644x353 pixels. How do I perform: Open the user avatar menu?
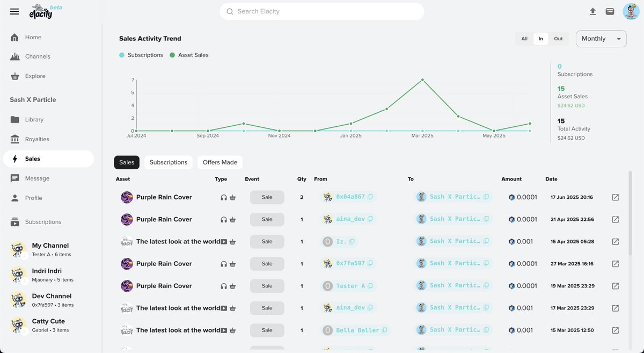631,11
